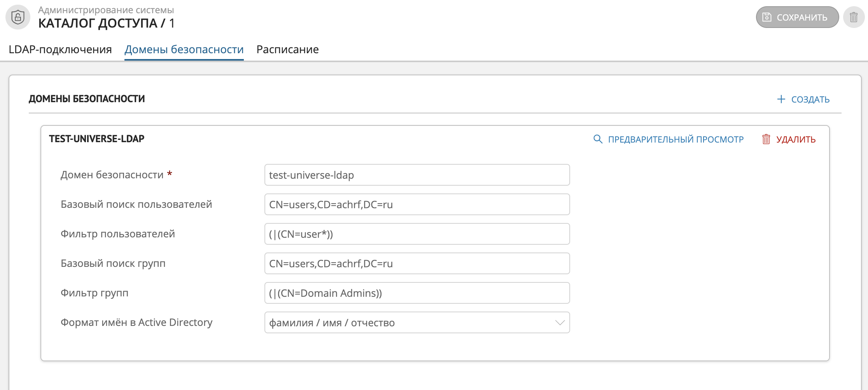Click the red trash bin icon
The width and height of the screenshot is (868, 390).
766,139
